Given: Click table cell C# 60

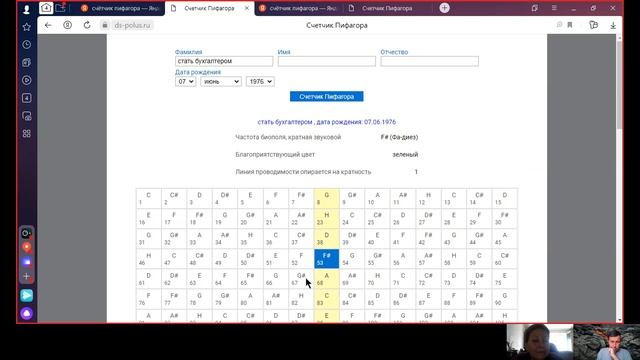Looking at the screenshot, I should click(x=504, y=259).
